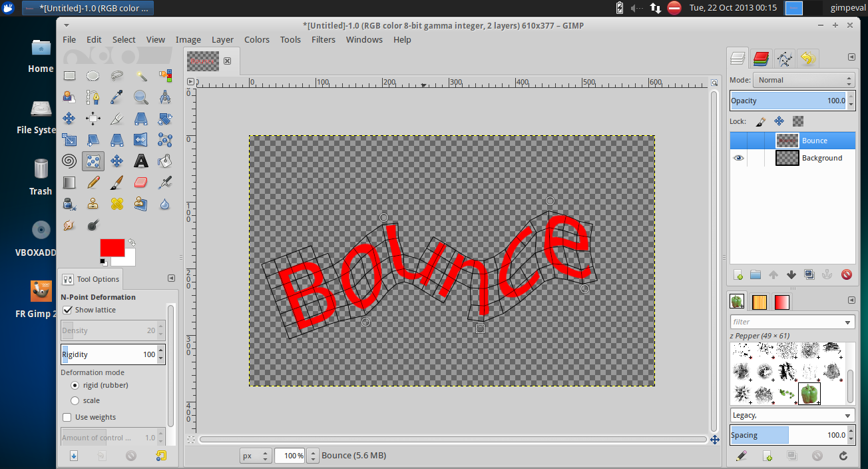Image resolution: width=868 pixels, height=469 pixels.
Task: Toggle lock position and size icon
Action: pos(779,121)
